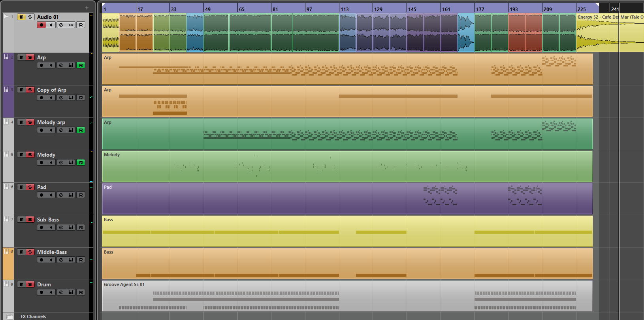The width and height of the screenshot is (644, 320).
Task: Record-enable the Melody track
Action: [41, 163]
